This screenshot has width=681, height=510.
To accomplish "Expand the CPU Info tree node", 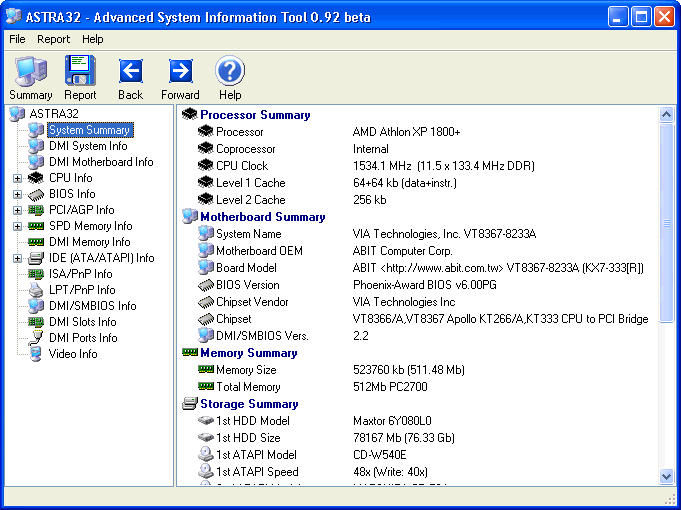I will 17,178.
